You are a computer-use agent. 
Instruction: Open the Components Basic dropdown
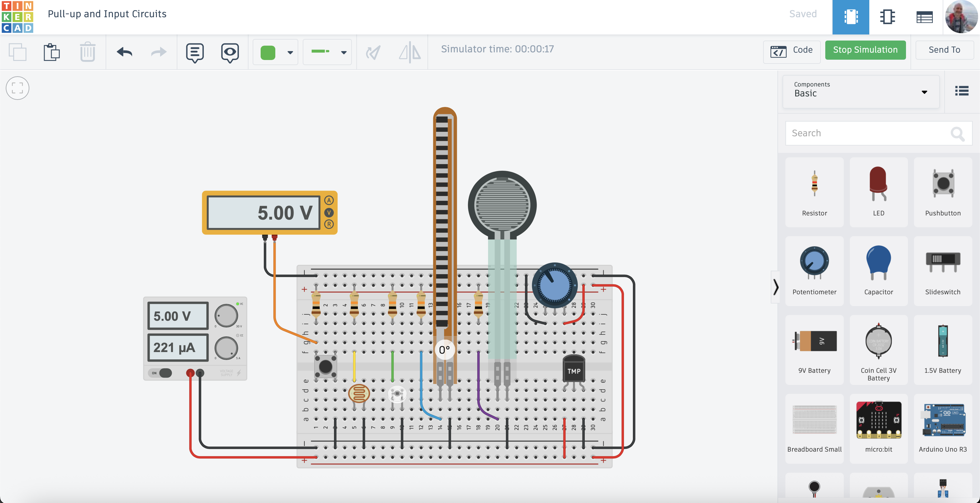click(861, 91)
